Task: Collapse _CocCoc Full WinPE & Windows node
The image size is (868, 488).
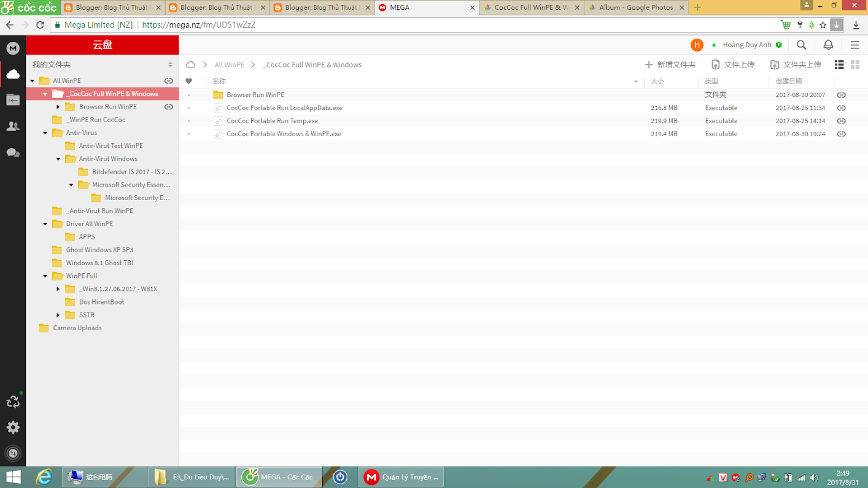Action: click(45, 94)
